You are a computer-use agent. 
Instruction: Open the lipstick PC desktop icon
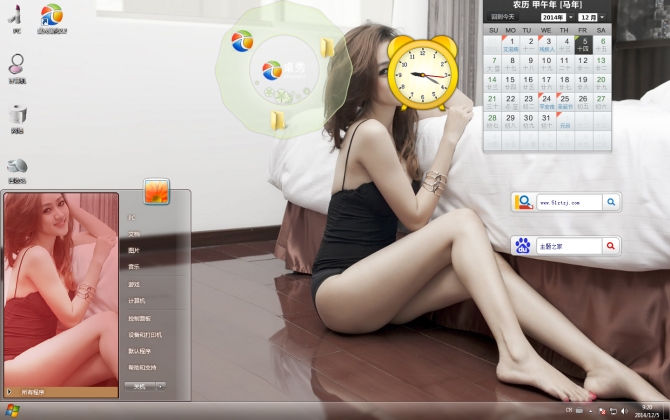(16, 19)
